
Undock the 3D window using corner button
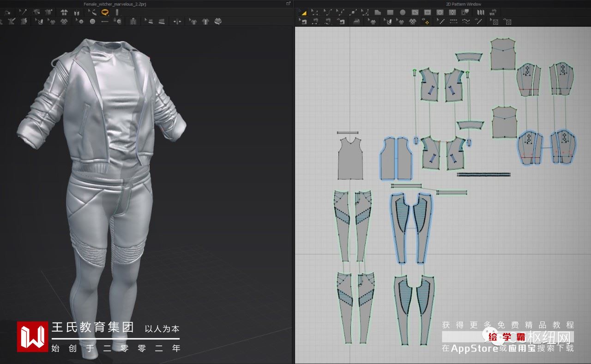point(289,4)
